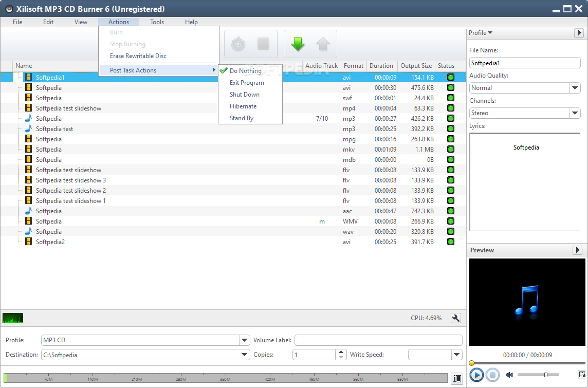Click film icon of Softpedia2 row
This screenshot has height=388, width=588.
click(28, 242)
